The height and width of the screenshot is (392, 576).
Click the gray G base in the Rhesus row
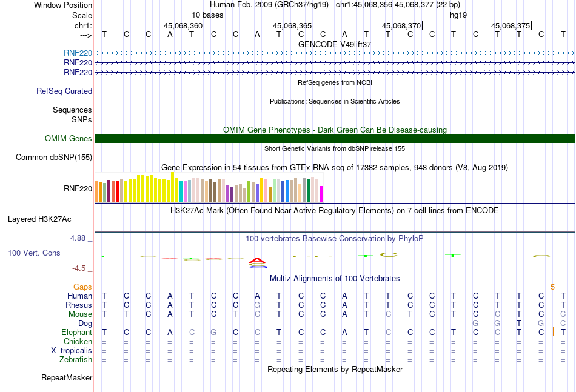tap(257, 305)
